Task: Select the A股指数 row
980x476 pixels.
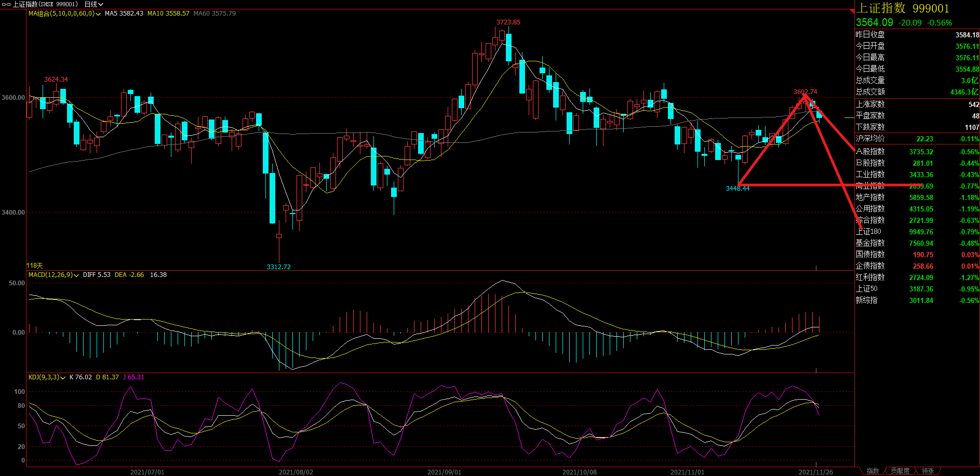Action: pos(870,152)
